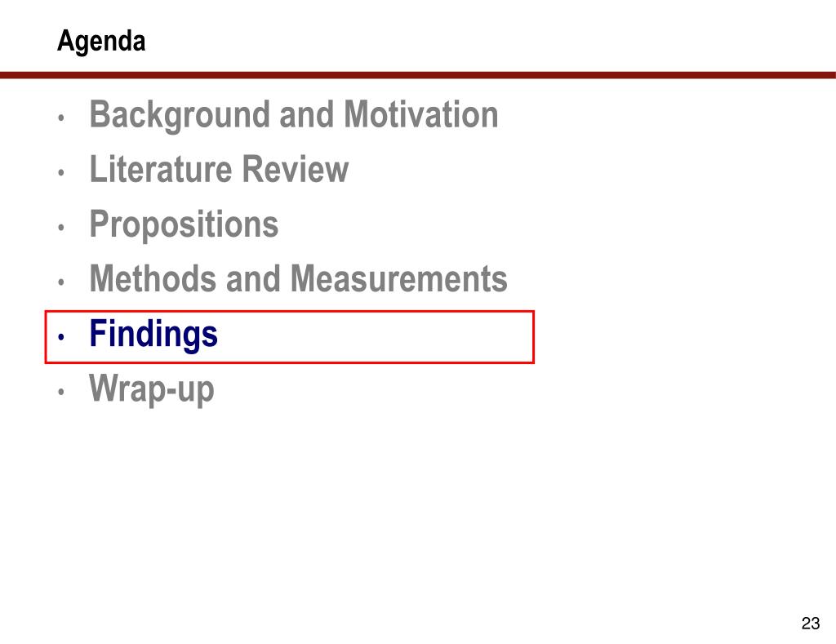
Task: Click the word "and" in Methods and Measurements
Action: (253, 278)
